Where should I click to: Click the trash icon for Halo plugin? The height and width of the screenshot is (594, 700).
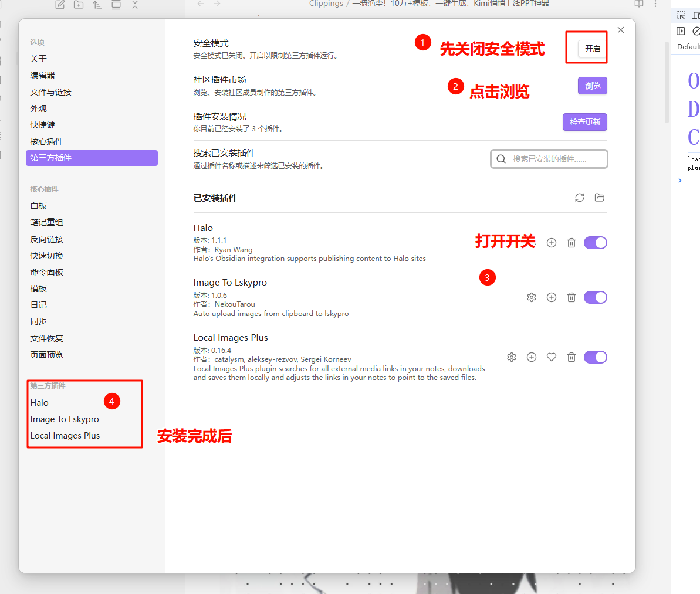pyautogui.click(x=571, y=243)
